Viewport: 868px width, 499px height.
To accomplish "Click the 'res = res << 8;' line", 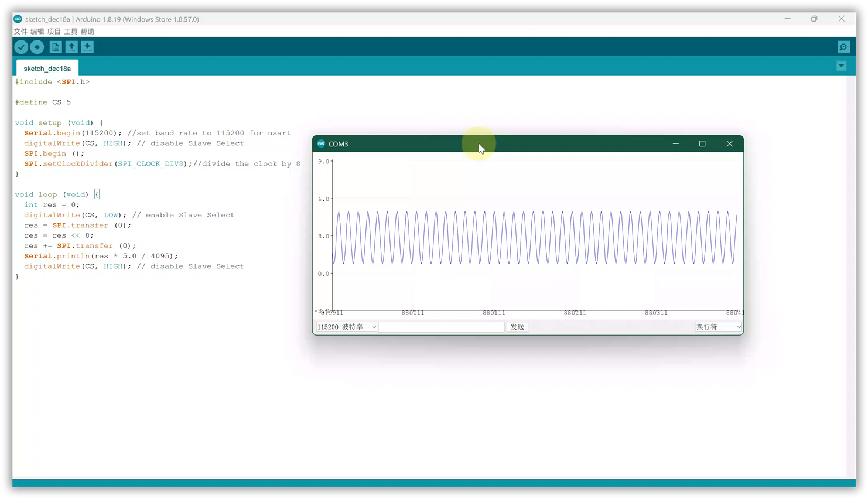I will coord(59,235).
